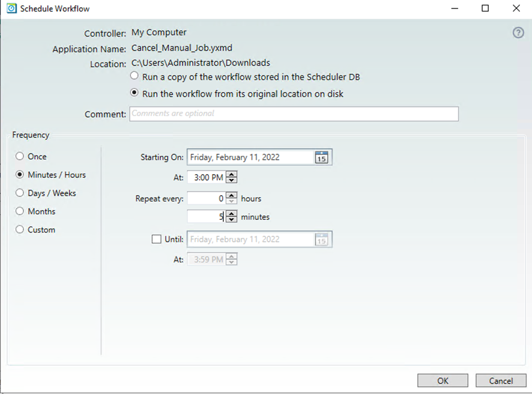Open the Starting On calendar picker icon
532x394 pixels.
tap(321, 157)
